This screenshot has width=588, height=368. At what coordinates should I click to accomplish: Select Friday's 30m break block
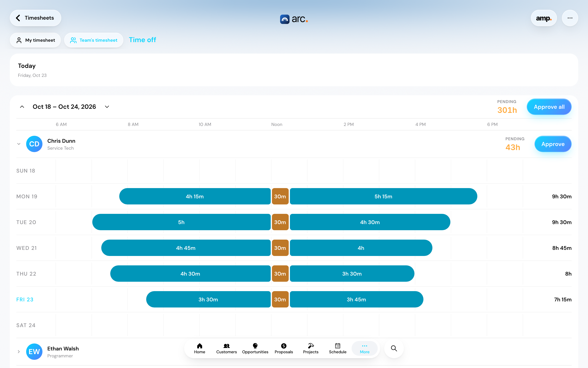pos(280,300)
